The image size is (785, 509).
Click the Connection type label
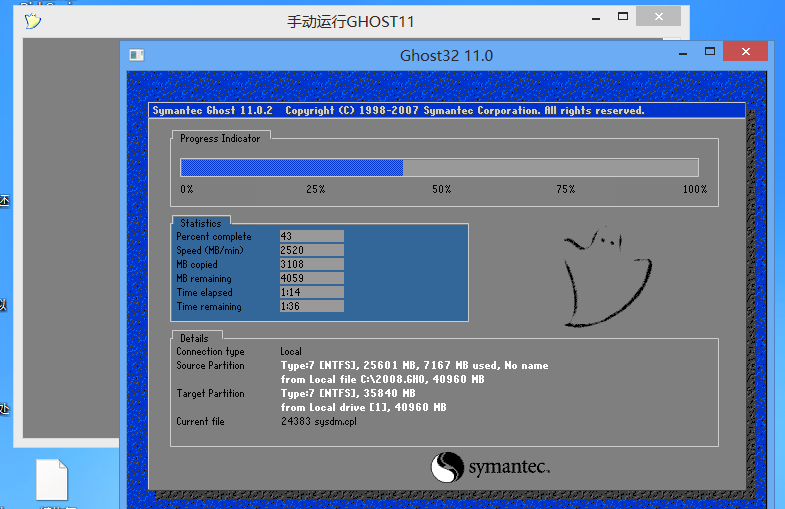coord(210,351)
